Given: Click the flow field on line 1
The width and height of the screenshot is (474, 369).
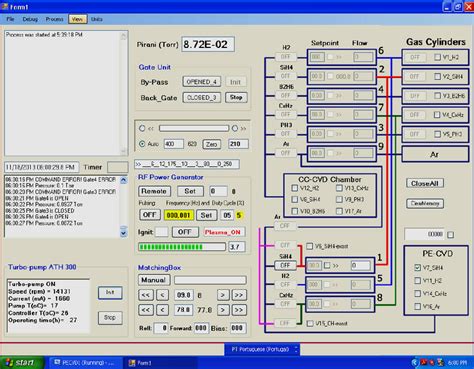Looking at the screenshot, I should (x=361, y=265).
